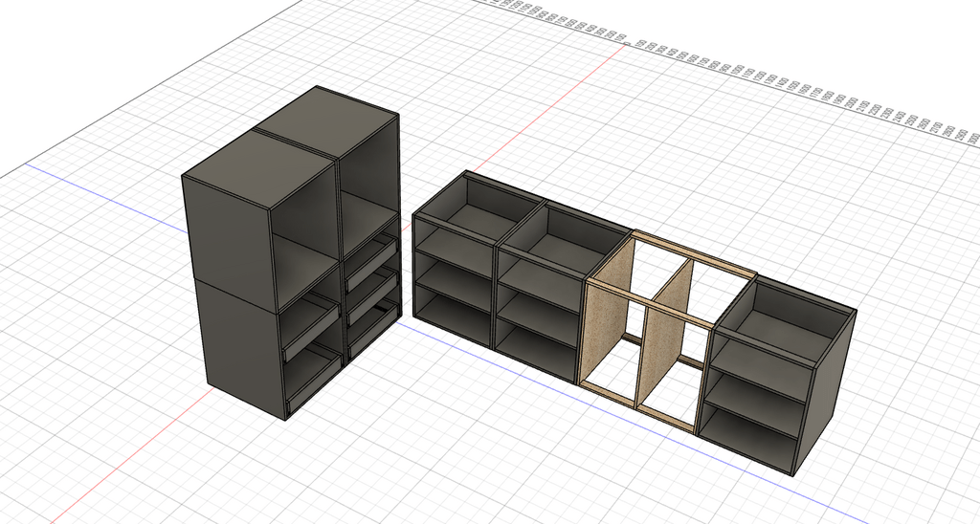This screenshot has width=980, height=524.
Task: Select the three-drawer unit in tall cabinet
Action: click(372, 291)
